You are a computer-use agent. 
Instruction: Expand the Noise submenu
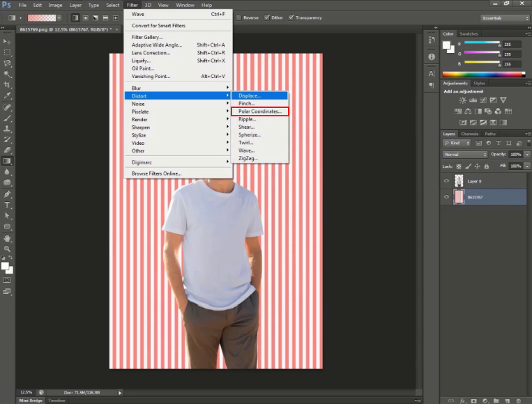[x=178, y=104]
